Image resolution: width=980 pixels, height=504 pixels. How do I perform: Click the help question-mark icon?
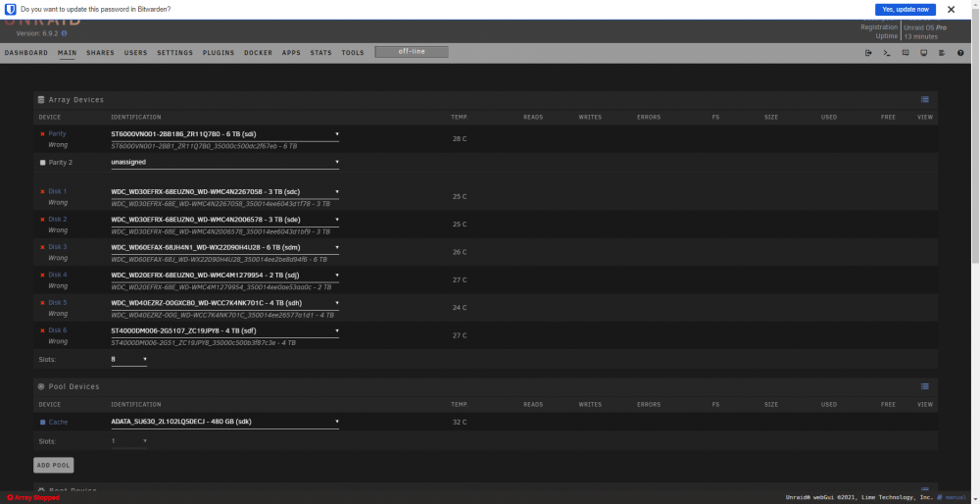(960, 53)
